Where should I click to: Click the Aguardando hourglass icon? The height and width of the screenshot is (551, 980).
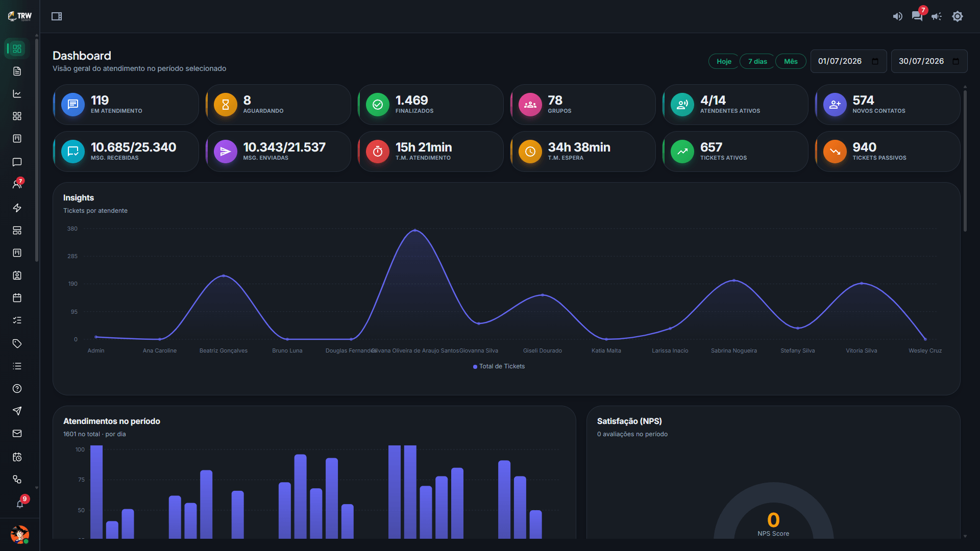pyautogui.click(x=225, y=105)
